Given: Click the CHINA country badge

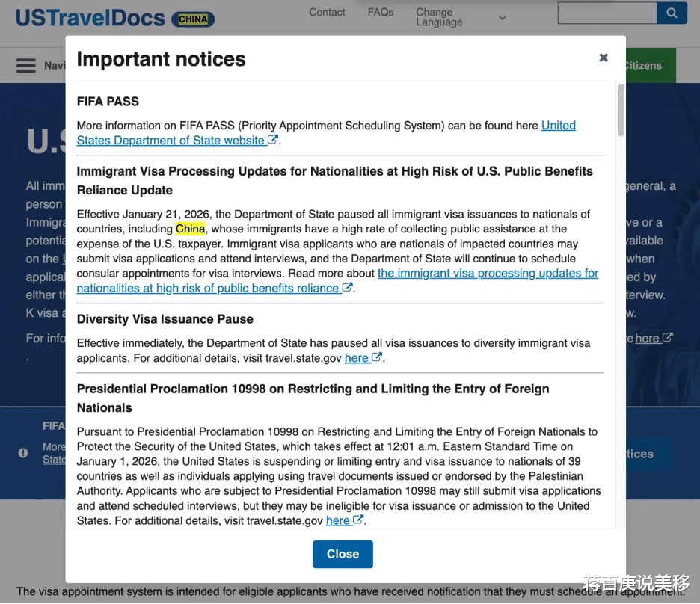Looking at the screenshot, I should [193, 19].
